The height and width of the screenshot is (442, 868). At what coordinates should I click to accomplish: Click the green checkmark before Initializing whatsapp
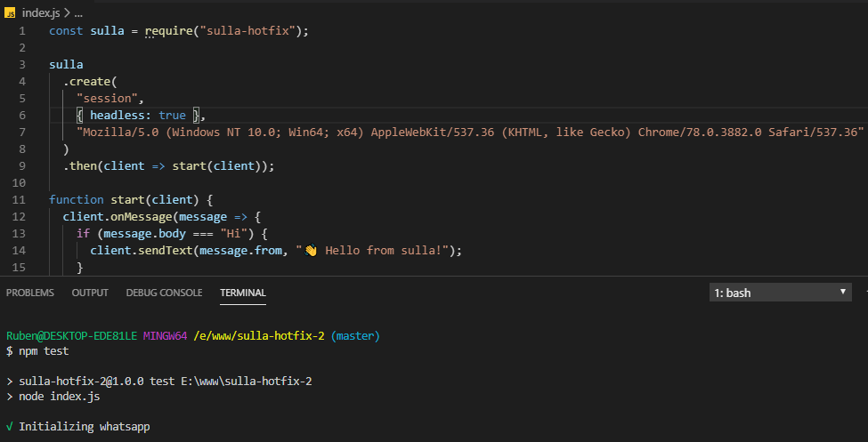pos(9,427)
